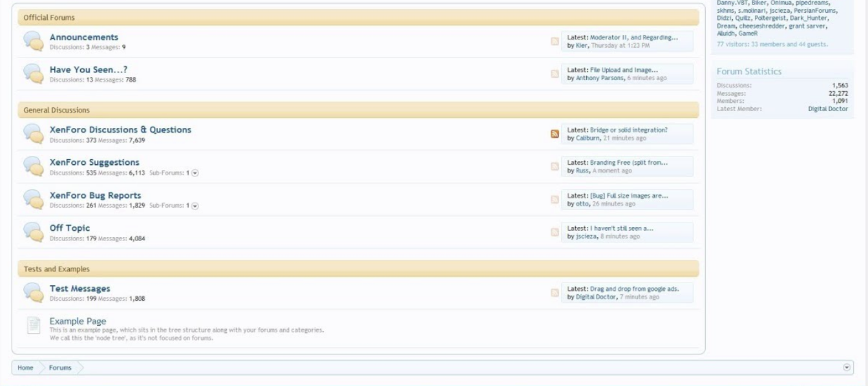
Task: Open the RSS feed for XenForo Bug Reports
Action: tap(555, 199)
